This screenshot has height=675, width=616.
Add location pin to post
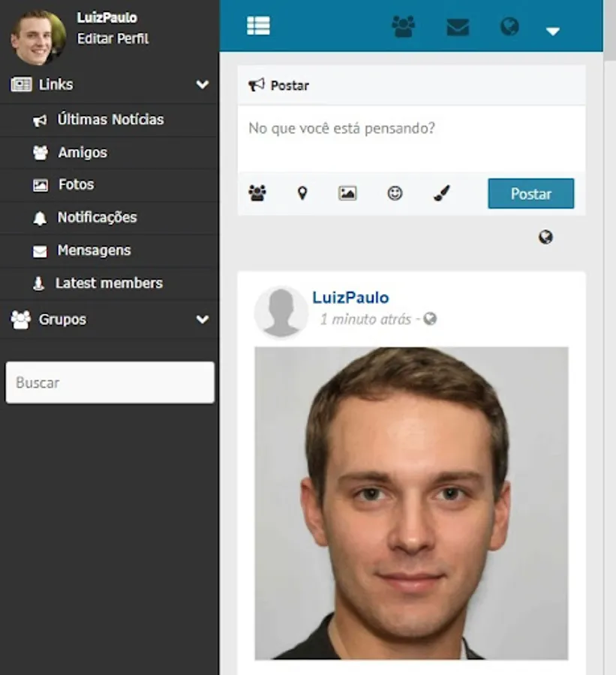[302, 193]
